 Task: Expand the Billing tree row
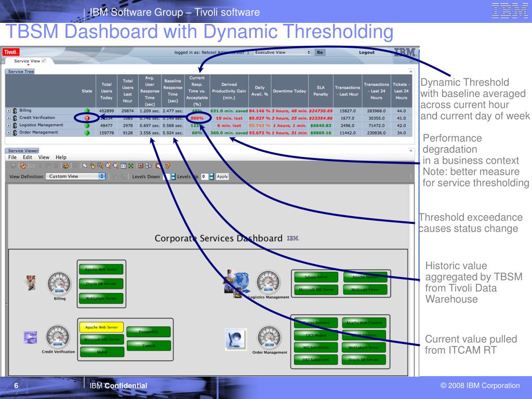point(8,111)
